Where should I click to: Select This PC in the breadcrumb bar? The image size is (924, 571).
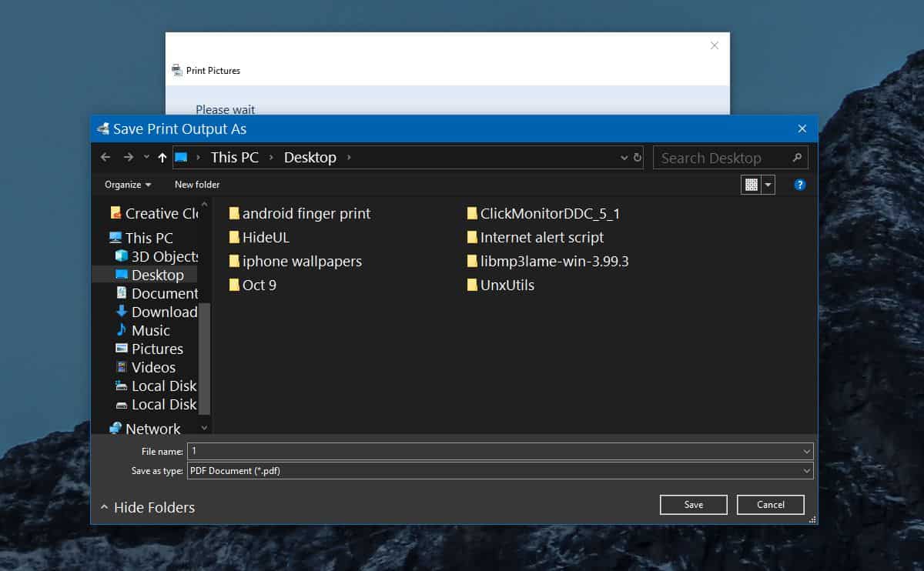pyautogui.click(x=234, y=157)
